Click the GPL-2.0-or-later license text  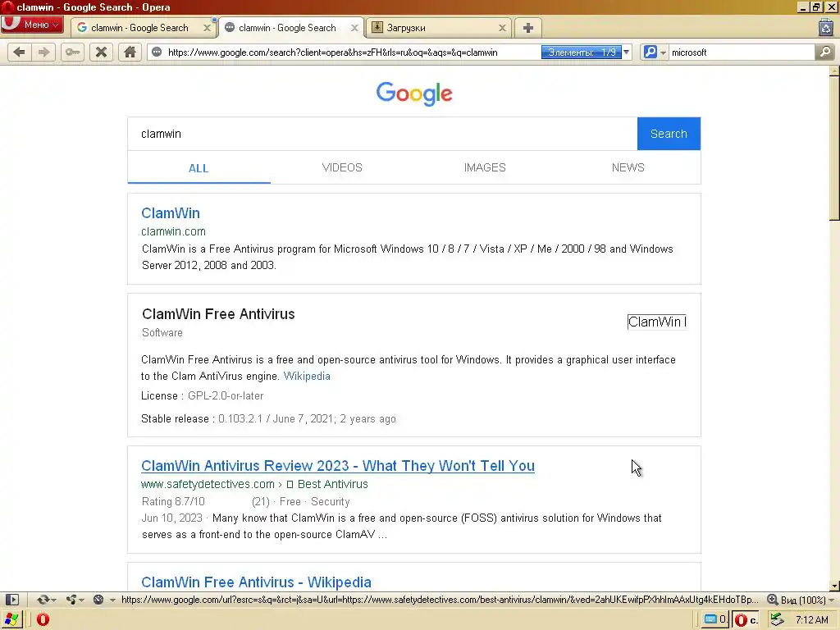click(x=226, y=396)
